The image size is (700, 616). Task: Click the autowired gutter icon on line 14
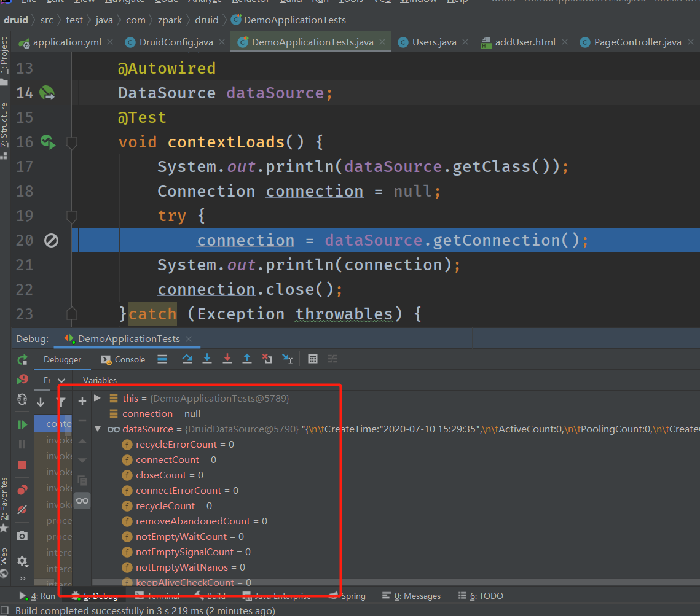point(47,93)
